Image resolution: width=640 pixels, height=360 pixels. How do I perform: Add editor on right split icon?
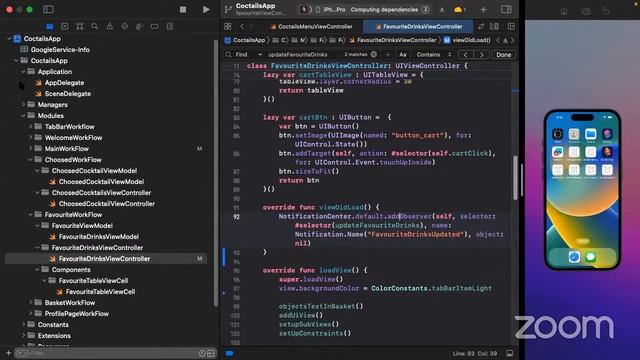click(511, 27)
